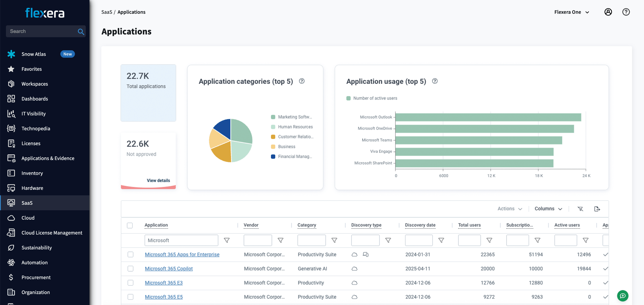This screenshot has height=305, width=644.
Task: Navigate to Cloud License Management
Action: point(52,233)
